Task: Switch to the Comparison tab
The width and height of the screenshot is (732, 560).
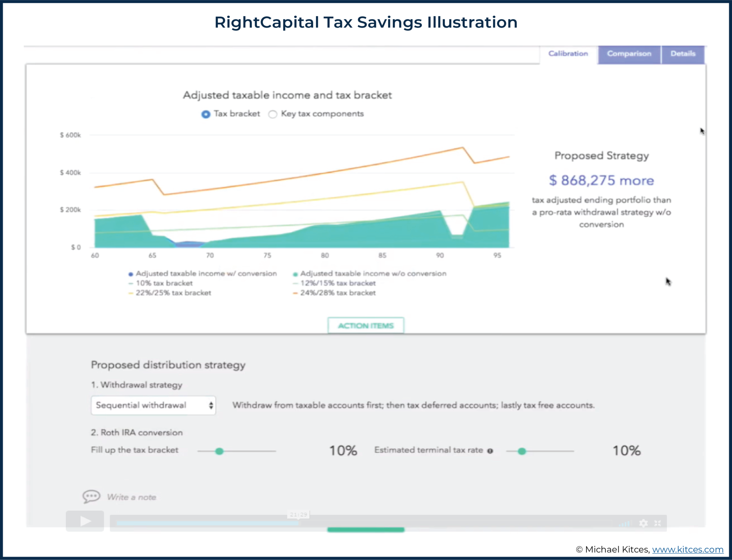Action: [629, 54]
